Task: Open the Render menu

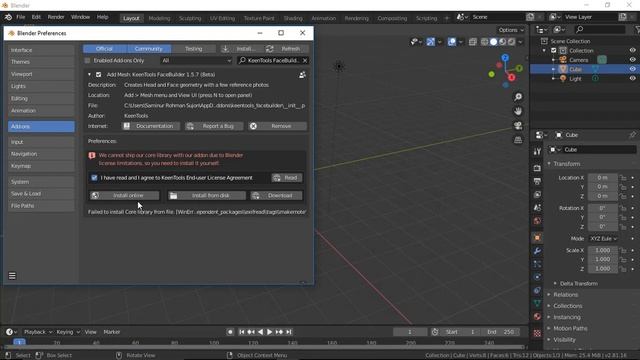Action: 56,17
